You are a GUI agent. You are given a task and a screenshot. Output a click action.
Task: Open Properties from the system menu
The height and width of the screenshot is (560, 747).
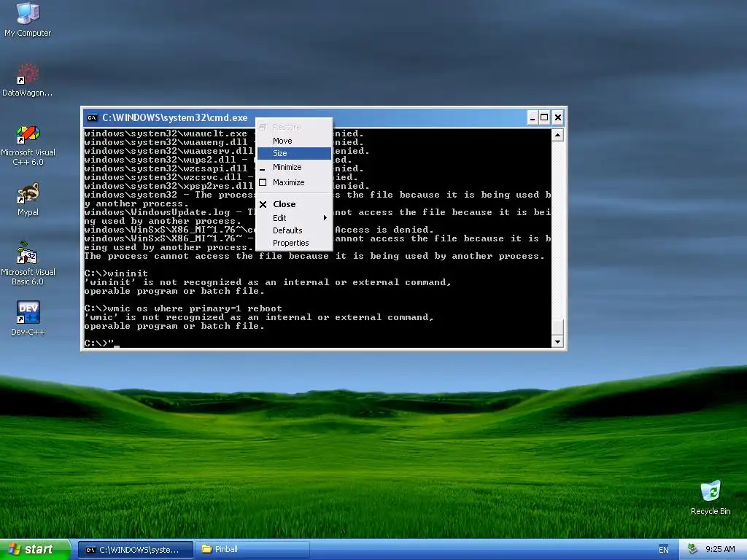(x=294, y=243)
